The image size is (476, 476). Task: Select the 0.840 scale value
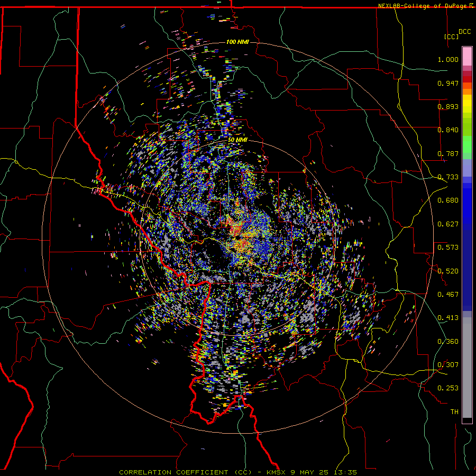pos(448,130)
